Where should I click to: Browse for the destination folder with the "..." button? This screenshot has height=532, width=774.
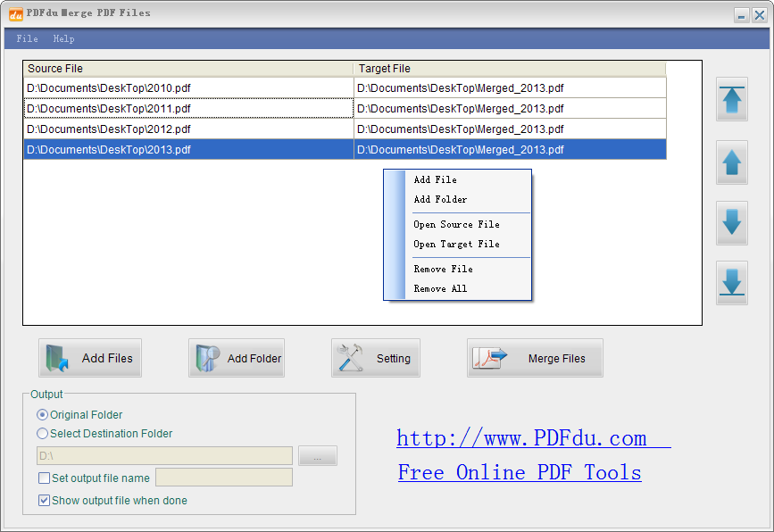pyautogui.click(x=318, y=456)
